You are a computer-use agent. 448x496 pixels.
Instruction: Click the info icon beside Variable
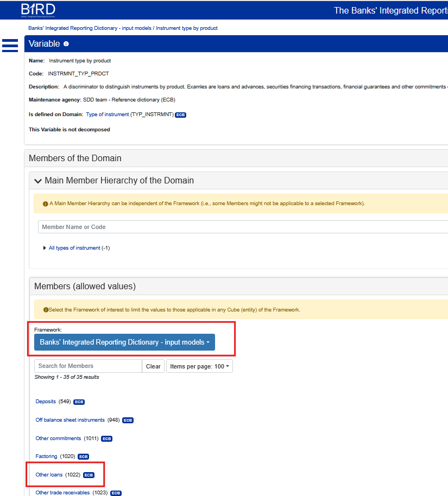point(66,44)
